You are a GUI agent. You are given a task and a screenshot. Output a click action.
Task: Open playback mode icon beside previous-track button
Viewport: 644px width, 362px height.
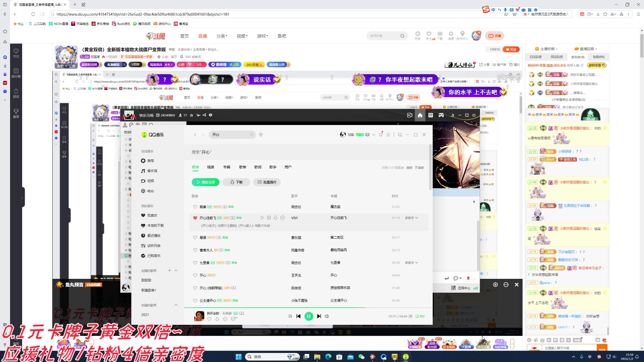(290, 316)
